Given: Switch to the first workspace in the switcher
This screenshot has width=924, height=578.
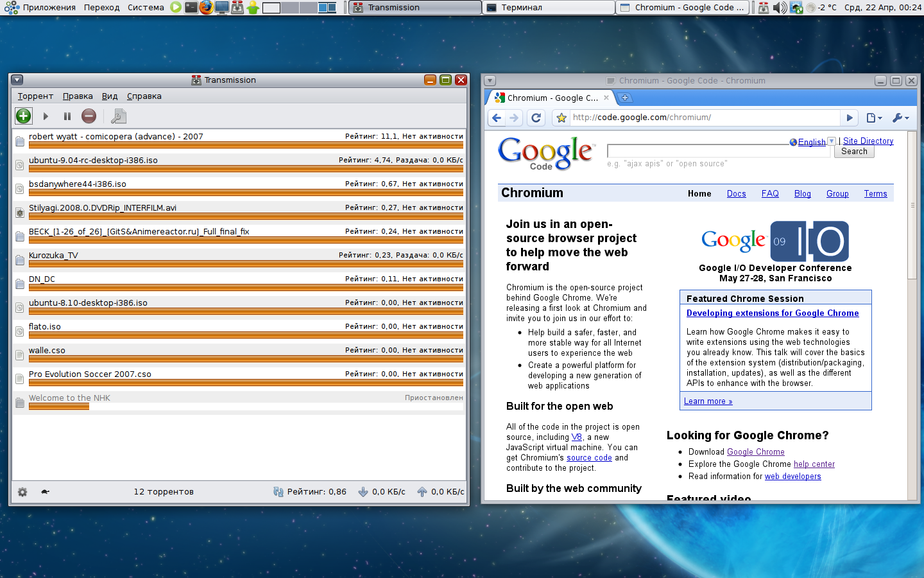Looking at the screenshot, I should pyautogui.click(x=271, y=8).
